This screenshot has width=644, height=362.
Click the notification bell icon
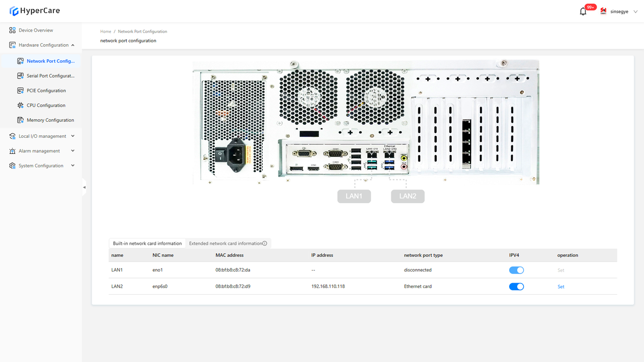583,12
